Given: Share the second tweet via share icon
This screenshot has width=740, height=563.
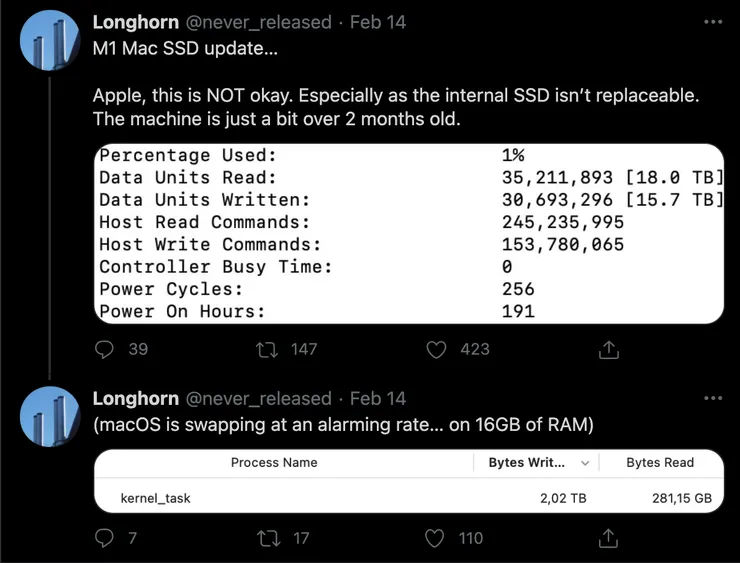Looking at the screenshot, I should point(609,538).
